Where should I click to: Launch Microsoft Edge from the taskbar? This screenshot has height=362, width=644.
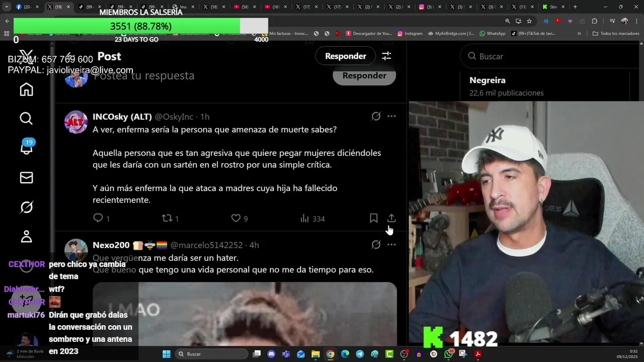pos(345,354)
